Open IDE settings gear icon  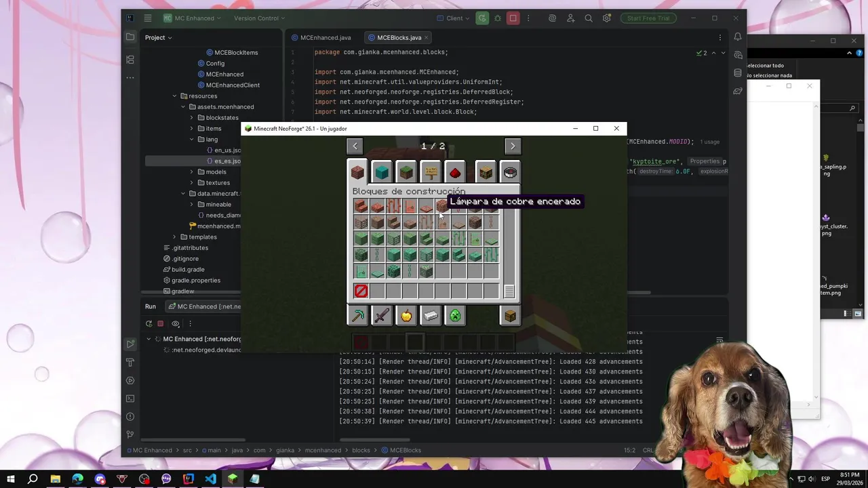pyautogui.click(x=607, y=18)
